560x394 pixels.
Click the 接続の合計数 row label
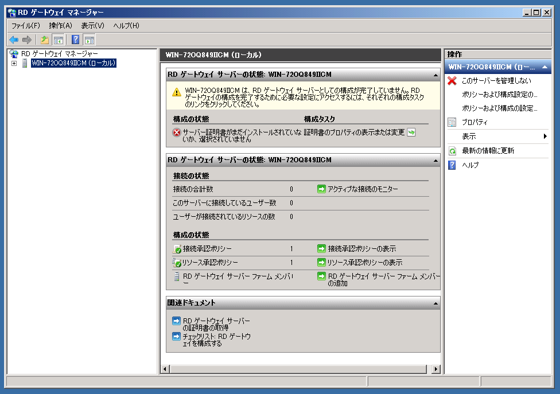coord(193,189)
